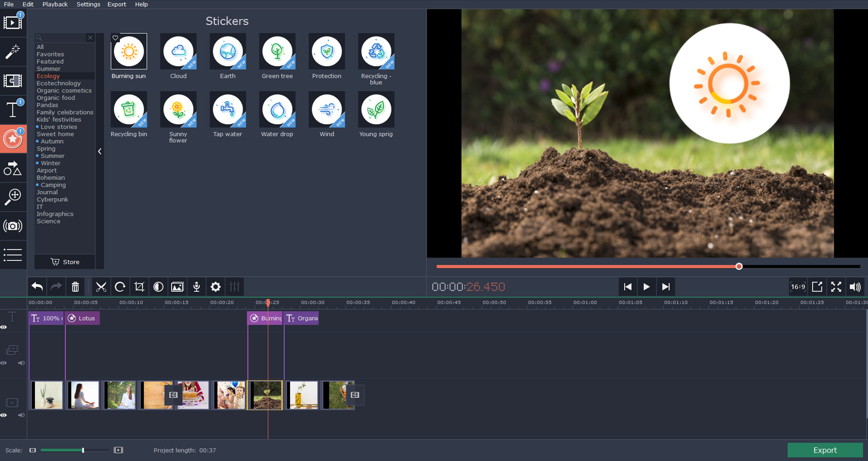Mute the video track audio
The image size is (868, 461).
tap(21, 415)
